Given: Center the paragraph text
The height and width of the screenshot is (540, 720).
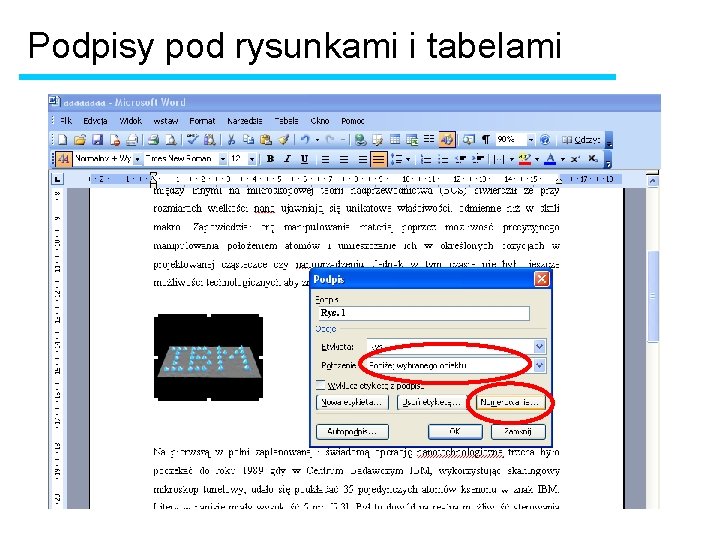Looking at the screenshot, I should point(343,159).
